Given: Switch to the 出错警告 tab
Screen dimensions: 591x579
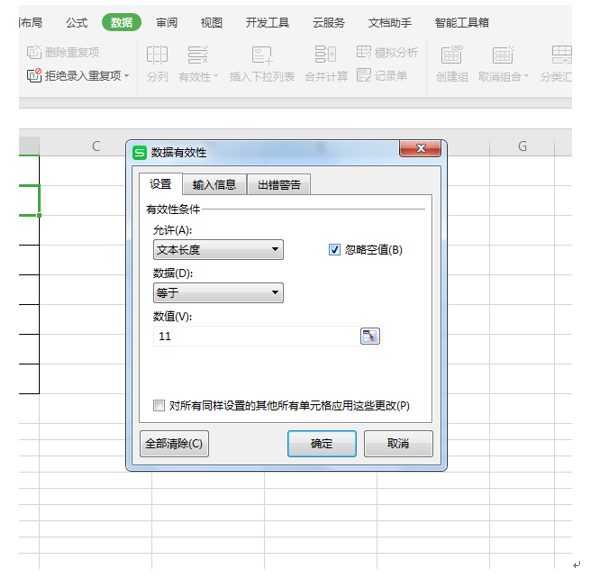Looking at the screenshot, I should (x=279, y=185).
